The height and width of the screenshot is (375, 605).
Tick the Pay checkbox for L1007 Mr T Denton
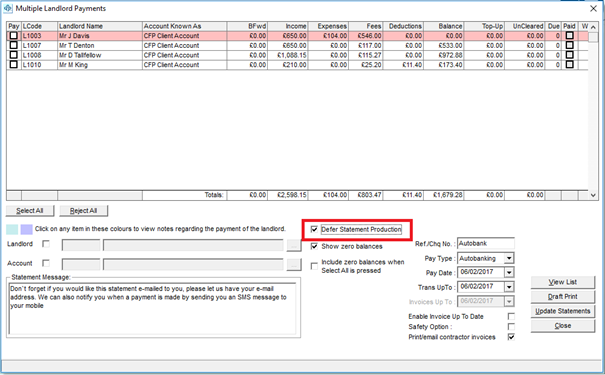(14, 45)
